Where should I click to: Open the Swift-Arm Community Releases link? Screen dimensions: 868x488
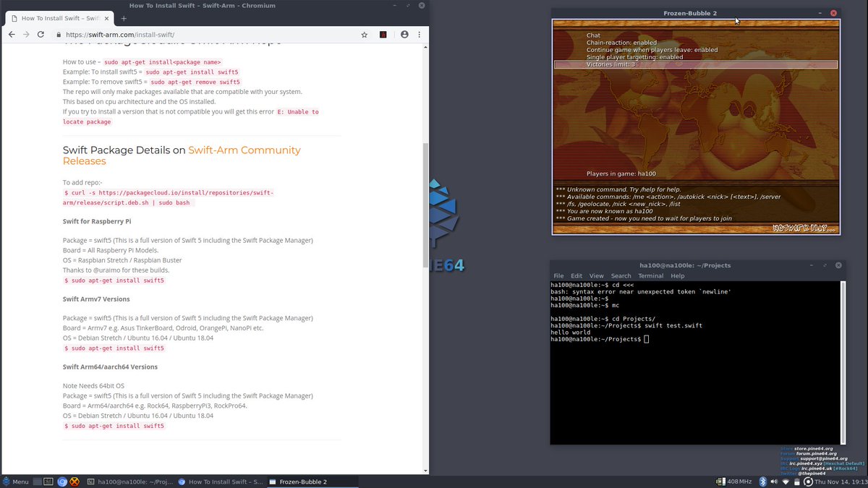182,155
